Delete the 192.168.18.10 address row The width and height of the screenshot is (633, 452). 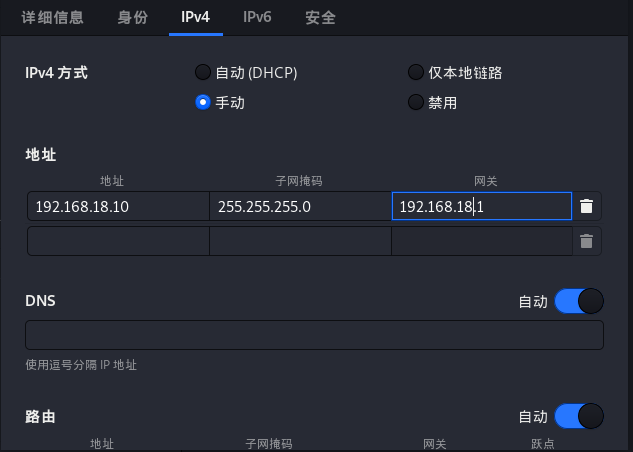pyautogui.click(x=587, y=206)
